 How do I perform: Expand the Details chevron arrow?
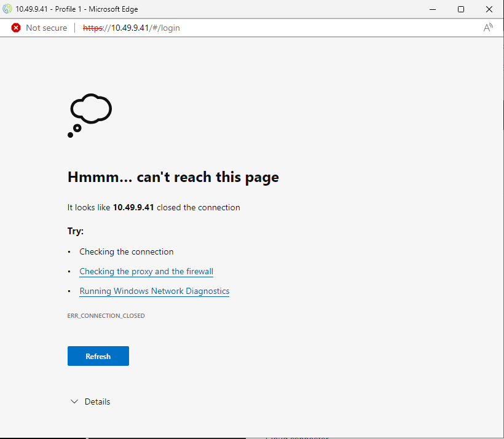(74, 401)
